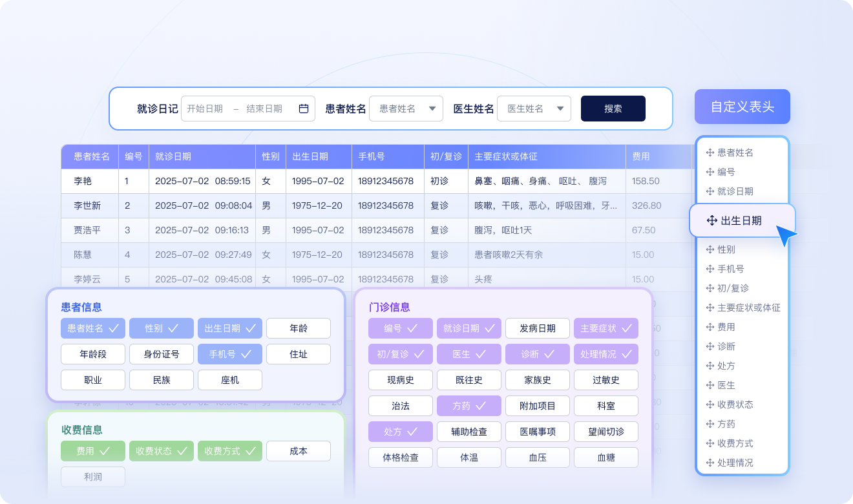Enable the 年龄 field in patient info
Screen dimensions: 853x504
pyautogui.click(x=298, y=328)
